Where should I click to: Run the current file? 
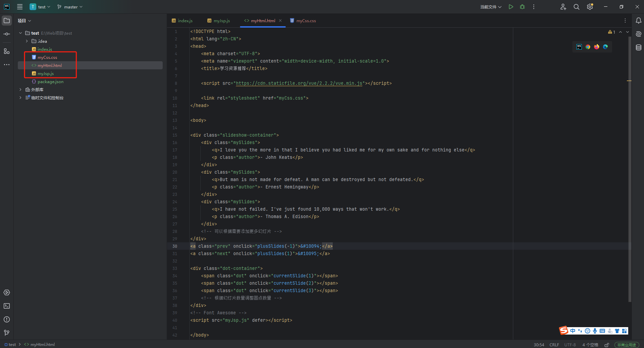click(x=511, y=7)
